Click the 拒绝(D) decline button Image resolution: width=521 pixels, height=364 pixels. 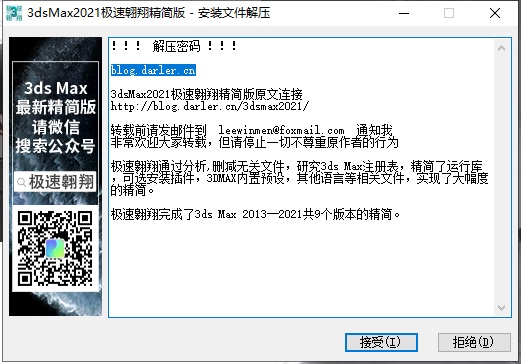474,342
